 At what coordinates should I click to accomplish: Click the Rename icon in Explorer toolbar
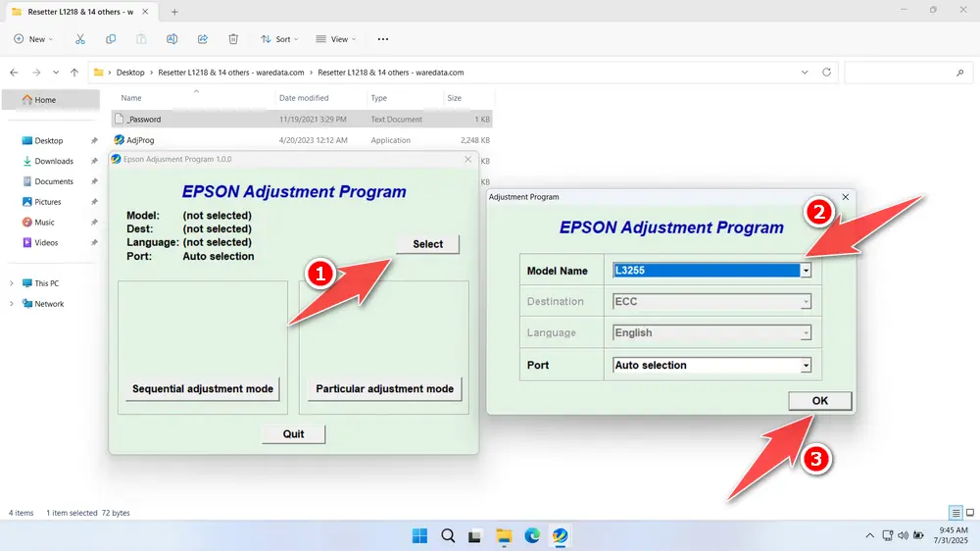click(x=171, y=39)
